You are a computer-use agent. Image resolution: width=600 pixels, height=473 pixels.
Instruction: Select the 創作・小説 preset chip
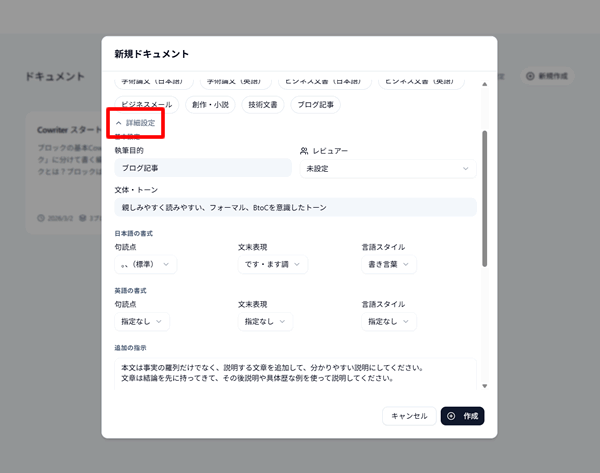(x=210, y=104)
